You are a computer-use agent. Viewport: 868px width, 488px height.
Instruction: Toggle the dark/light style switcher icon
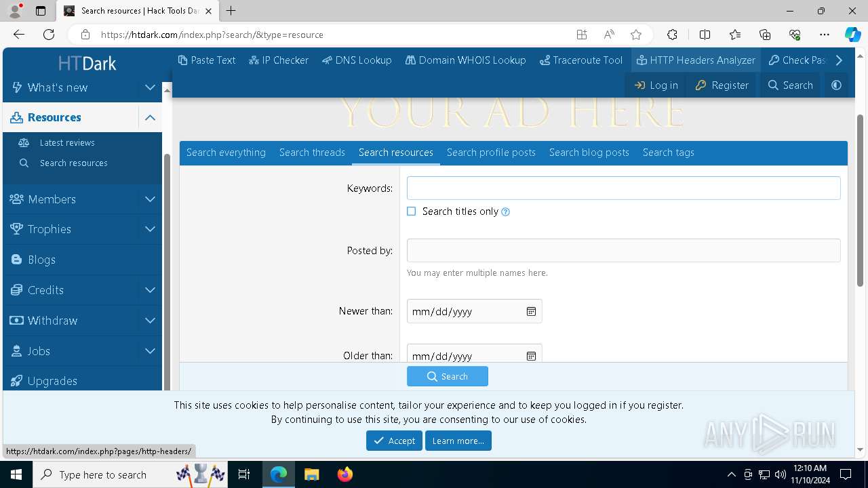836,85
